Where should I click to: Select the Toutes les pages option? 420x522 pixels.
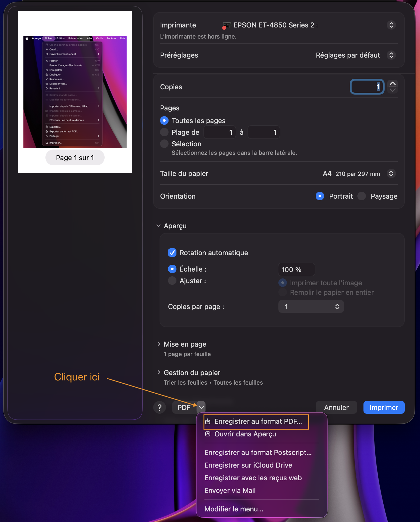[x=164, y=121]
